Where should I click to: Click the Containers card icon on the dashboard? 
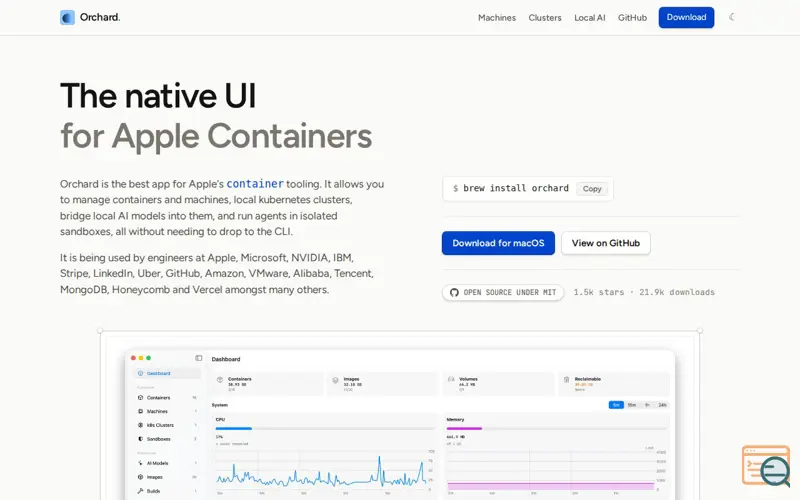point(220,380)
